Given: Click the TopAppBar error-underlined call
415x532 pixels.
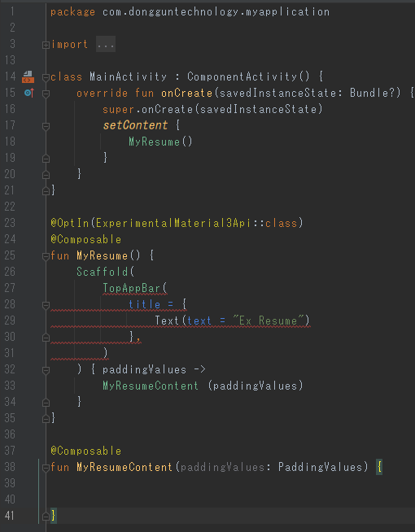Looking at the screenshot, I should click(132, 289).
